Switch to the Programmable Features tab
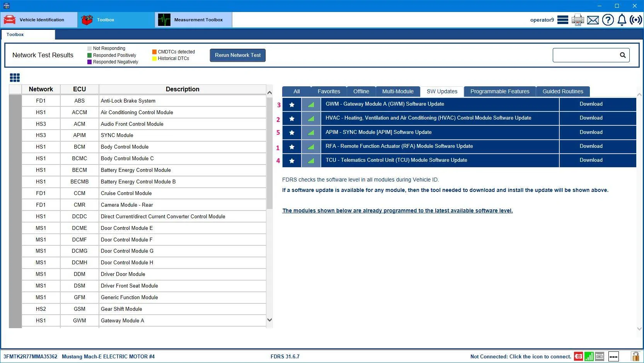 500,91
